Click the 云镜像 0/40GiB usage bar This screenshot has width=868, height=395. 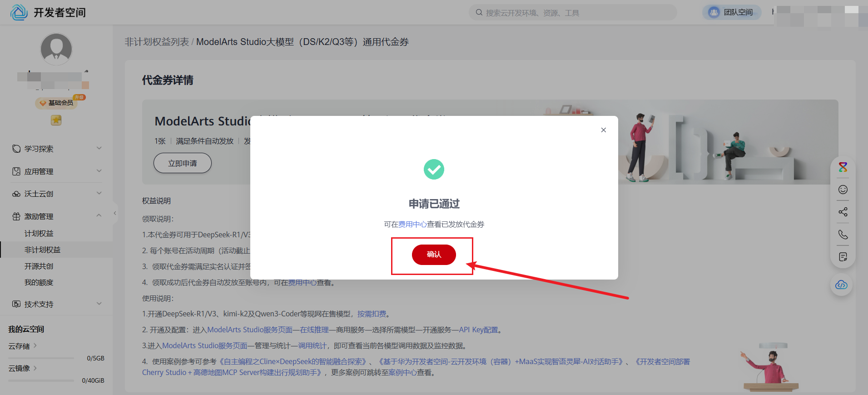click(x=41, y=380)
